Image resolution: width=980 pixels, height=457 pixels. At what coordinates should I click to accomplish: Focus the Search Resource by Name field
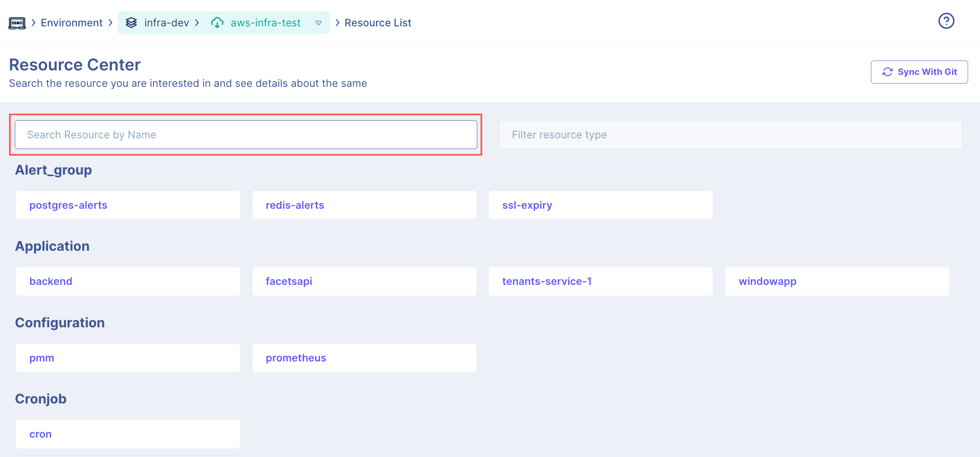coord(246,135)
